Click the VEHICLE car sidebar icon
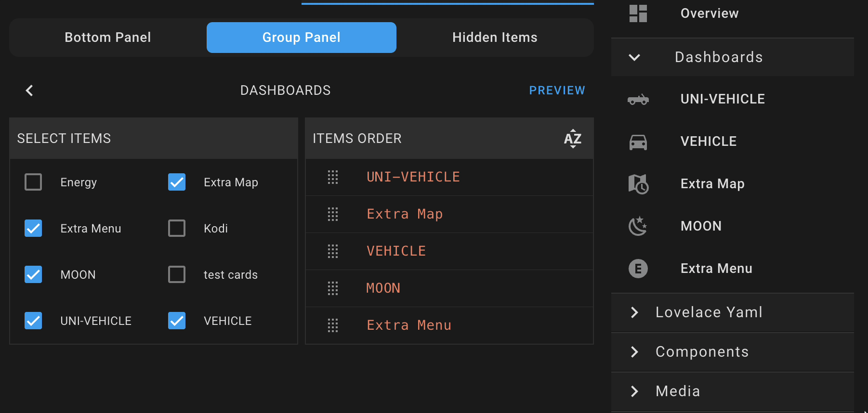 pyautogui.click(x=638, y=142)
